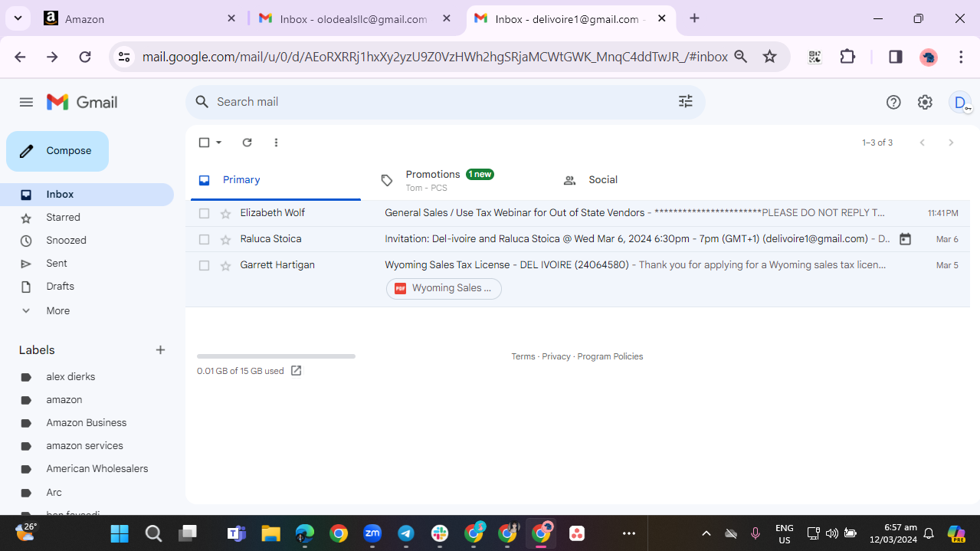This screenshot has width=980, height=551.
Task: Open the Inbox folder
Action: [x=87, y=195]
